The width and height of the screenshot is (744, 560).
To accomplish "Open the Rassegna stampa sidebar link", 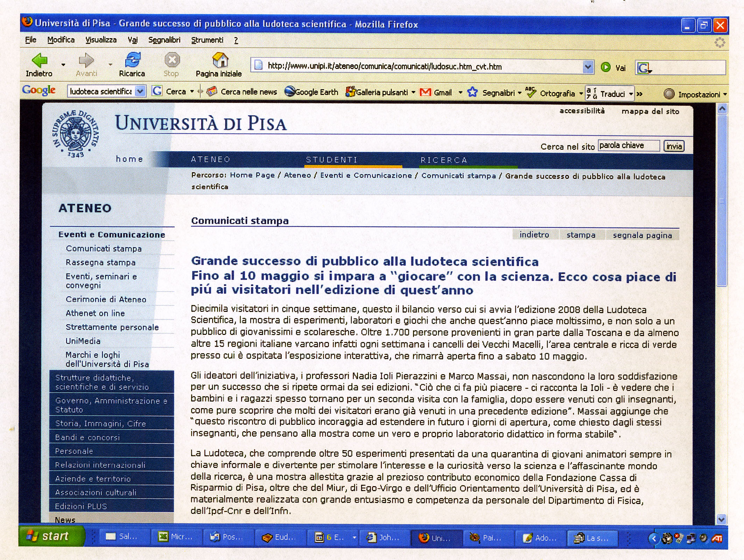I will pyautogui.click(x=100, y=262).
